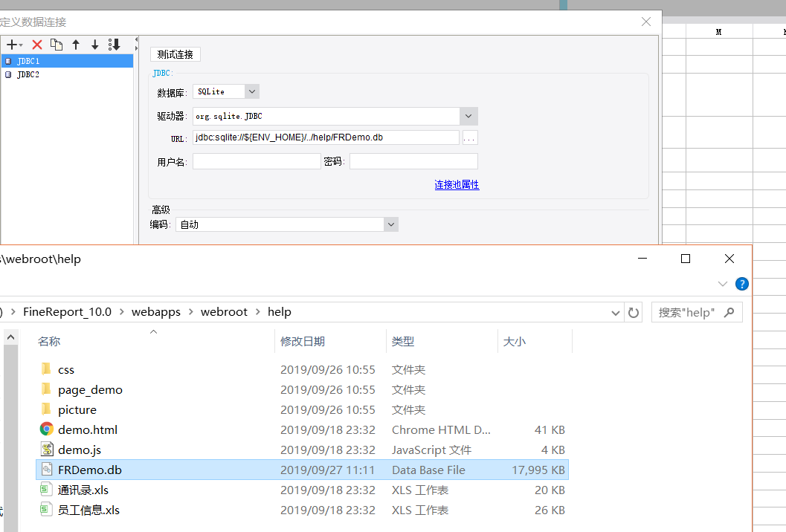Move connection down with down arrow
786x532 pixels.
(94, 45)
